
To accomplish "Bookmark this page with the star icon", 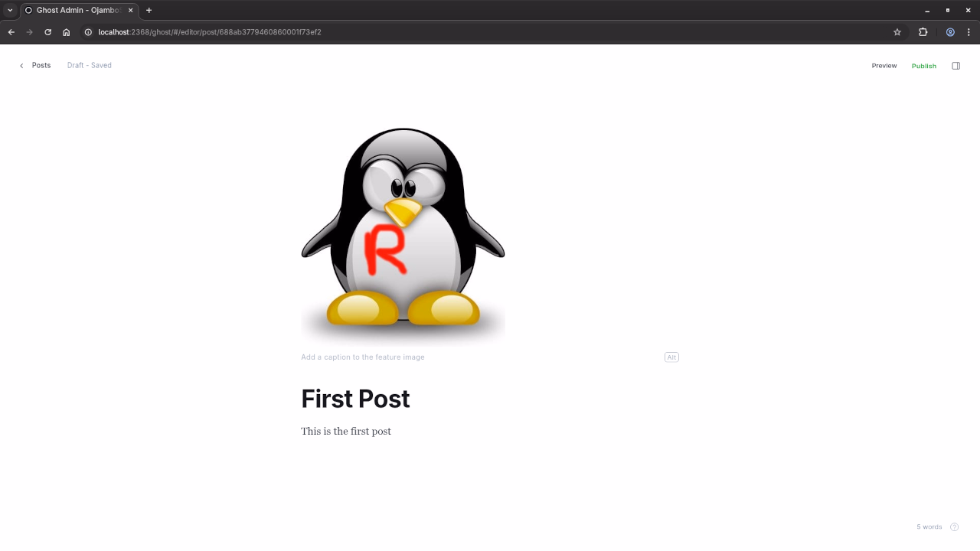I will (897, 32).
